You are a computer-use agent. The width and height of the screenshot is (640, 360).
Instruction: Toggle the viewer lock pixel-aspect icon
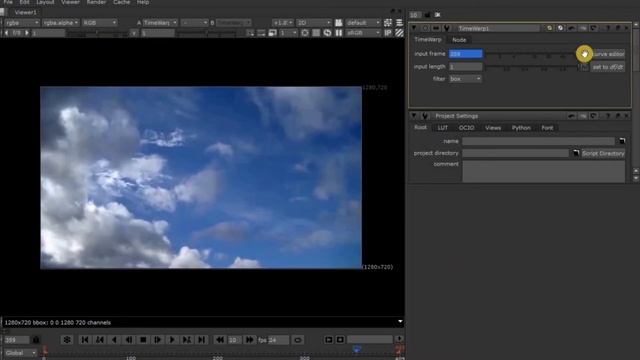(x=388, y=22)
